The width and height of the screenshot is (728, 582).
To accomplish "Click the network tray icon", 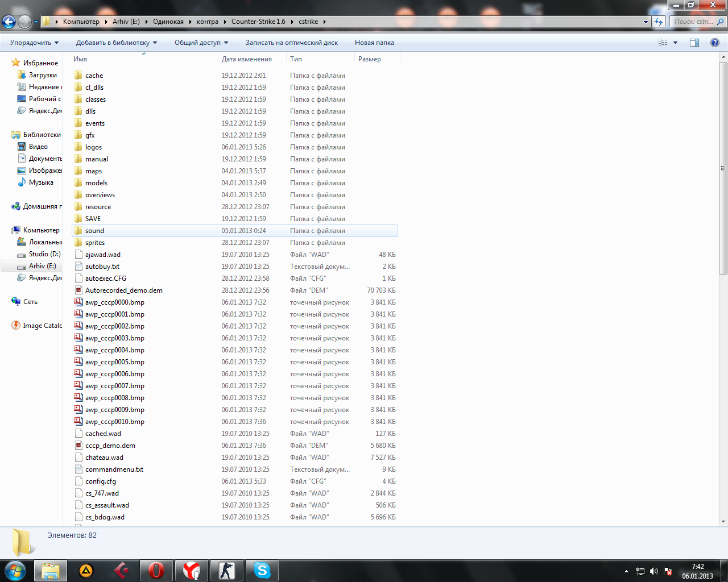I will [x=640, y=571].
